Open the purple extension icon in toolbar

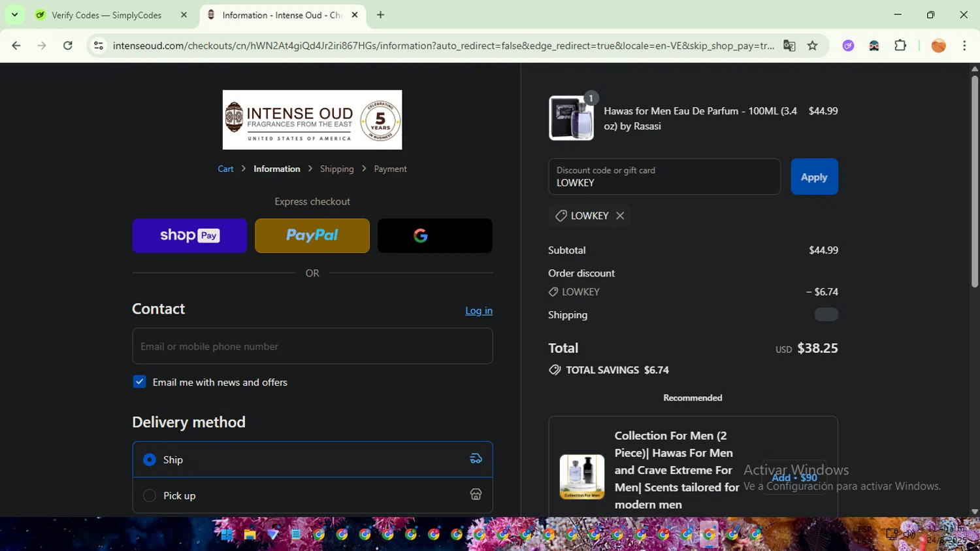pos(848,46)
